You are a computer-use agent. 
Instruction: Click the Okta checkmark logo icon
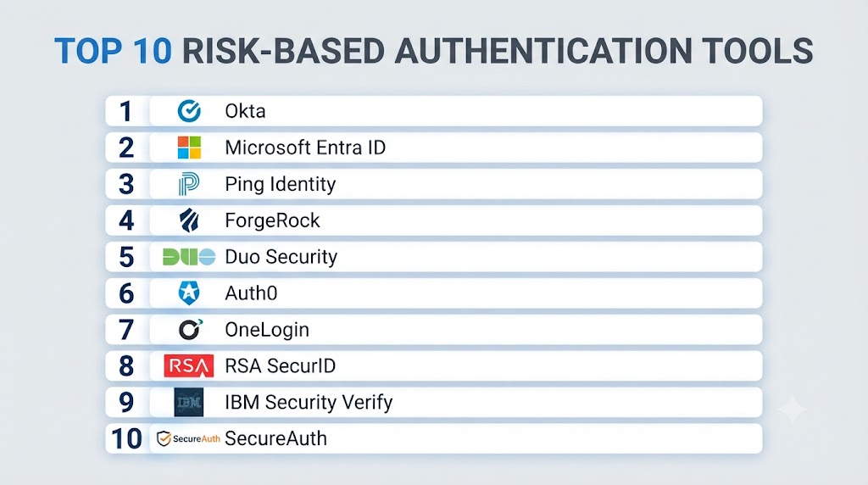point(189,111)
